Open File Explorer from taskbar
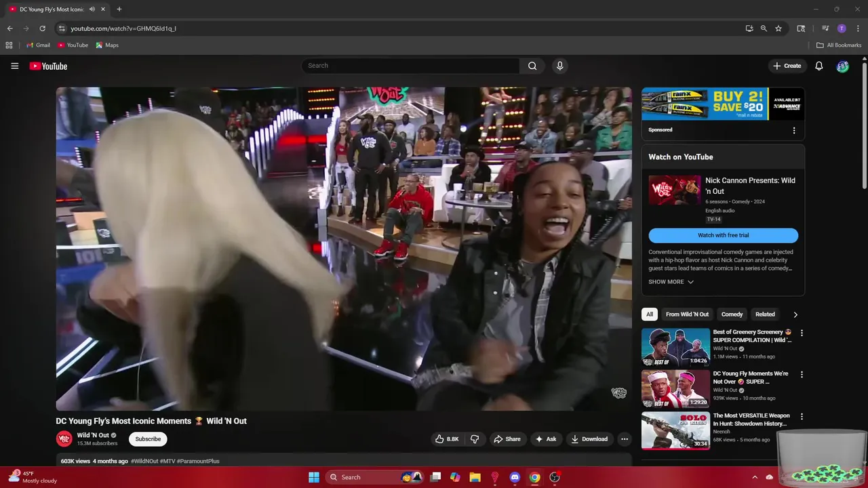 click(x=475, y=477)
